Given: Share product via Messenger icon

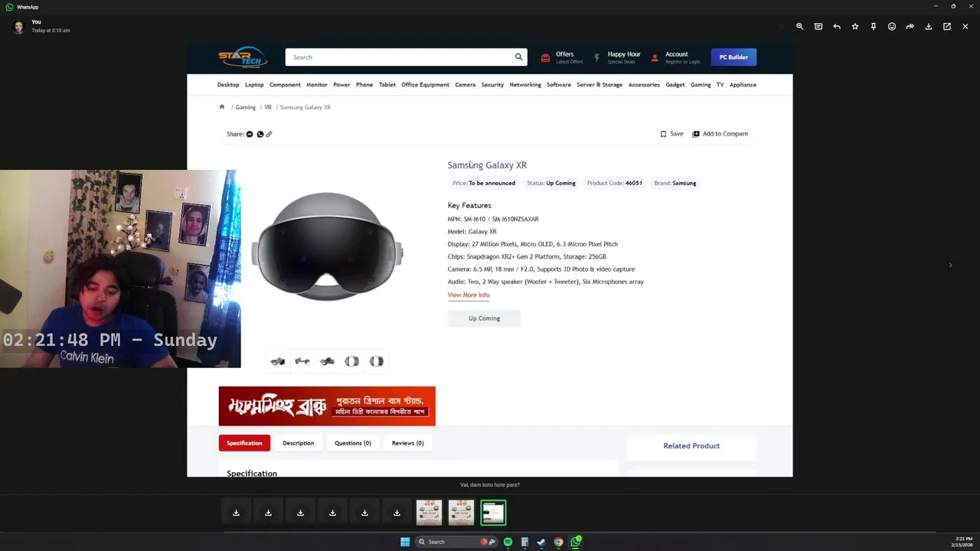Looking at the screenshot, I should tap(250, 134).
